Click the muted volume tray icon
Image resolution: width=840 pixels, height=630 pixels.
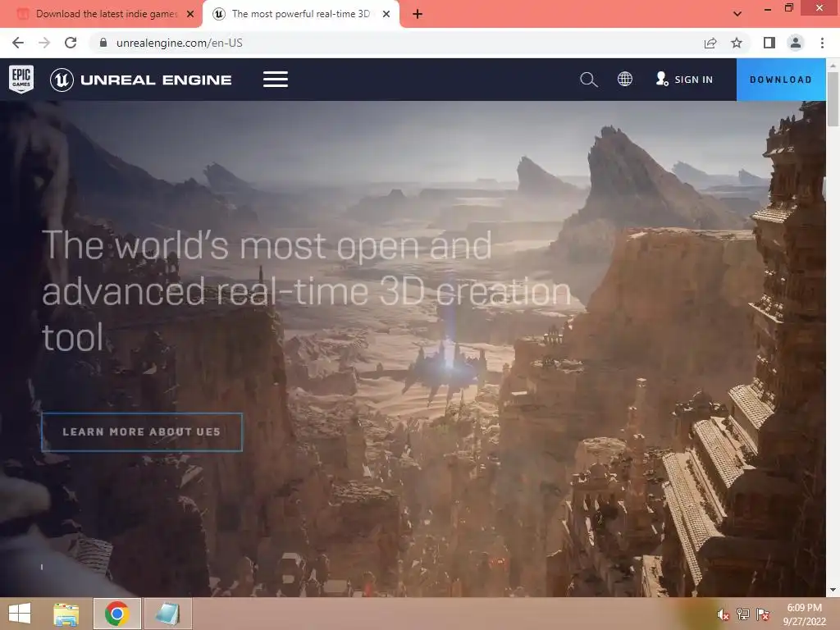(x=724, y=614)
